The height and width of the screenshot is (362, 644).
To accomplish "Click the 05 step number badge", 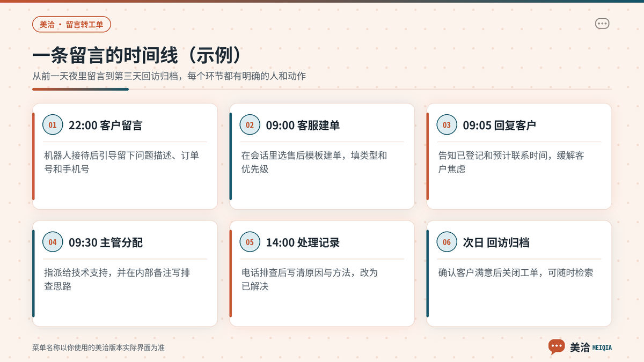I will coord(250,242).
